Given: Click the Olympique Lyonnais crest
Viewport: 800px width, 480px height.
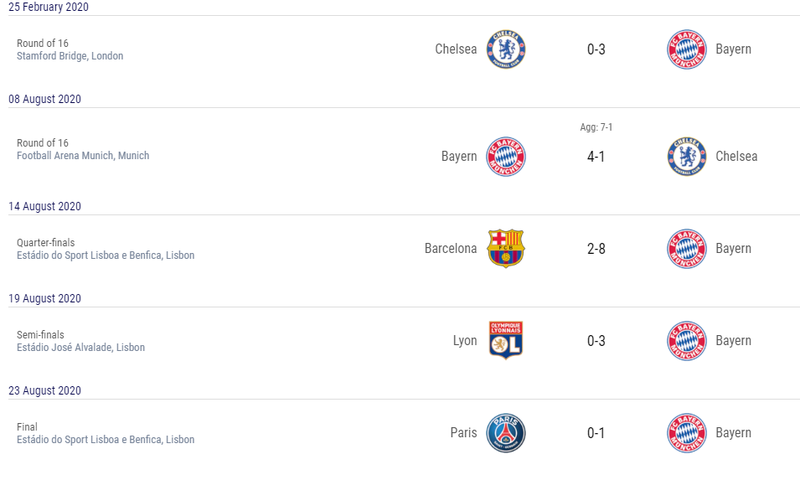Looking at the screenshot, I should pos(506,340).
